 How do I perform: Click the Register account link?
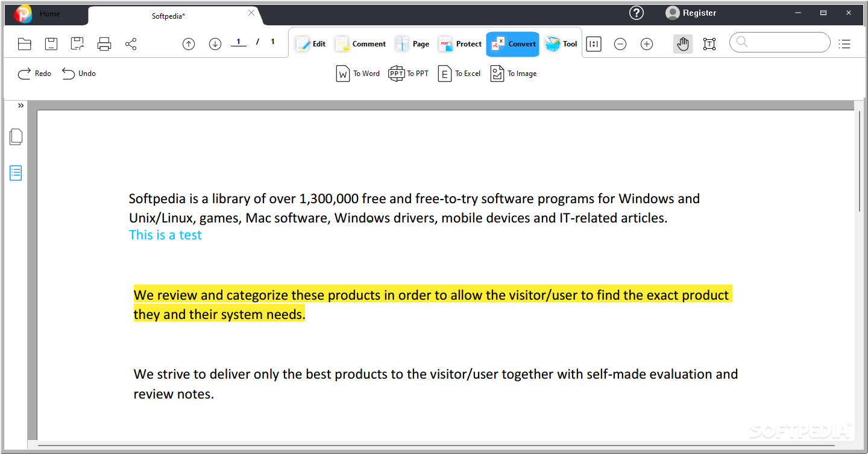(699, 13)
